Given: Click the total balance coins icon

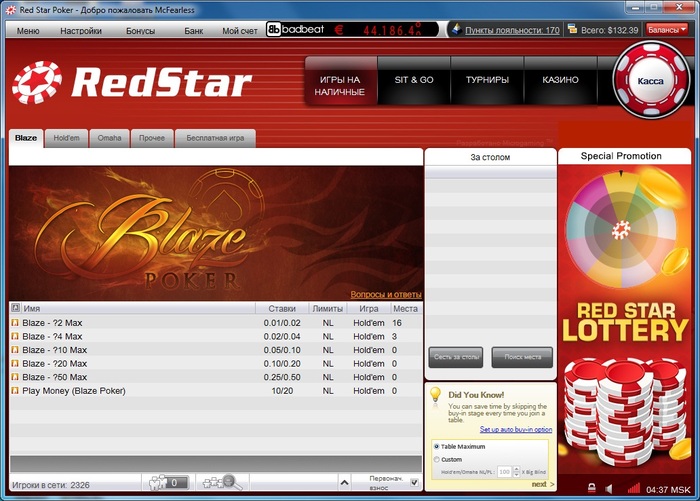Looking at the screenshot, I should 572,29.
